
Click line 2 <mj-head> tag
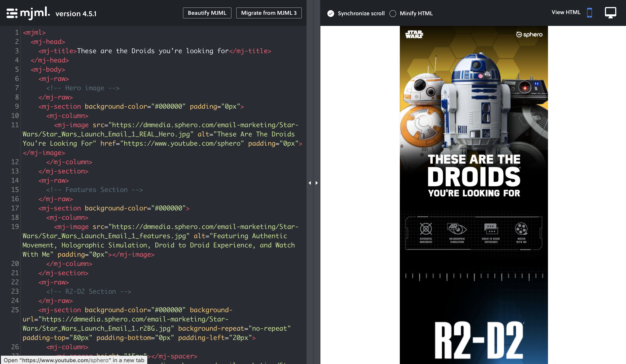[x=48, y=42]
